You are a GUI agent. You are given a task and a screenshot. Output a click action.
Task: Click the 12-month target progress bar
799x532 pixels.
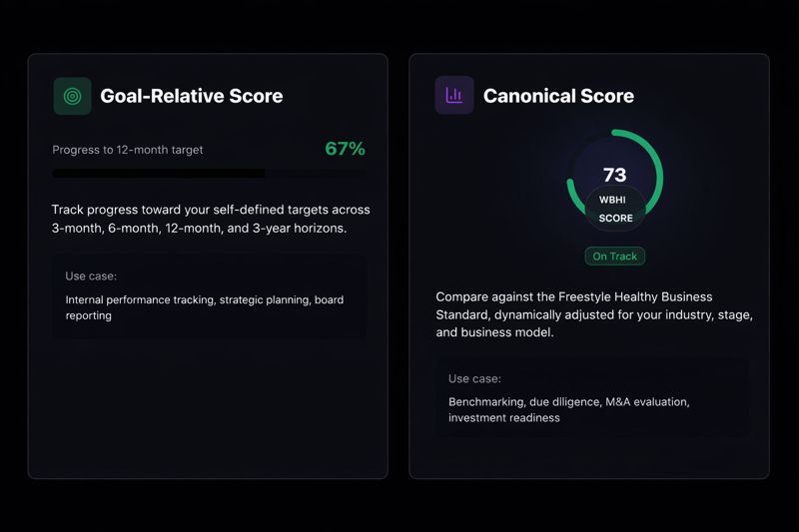pos(208,174)
